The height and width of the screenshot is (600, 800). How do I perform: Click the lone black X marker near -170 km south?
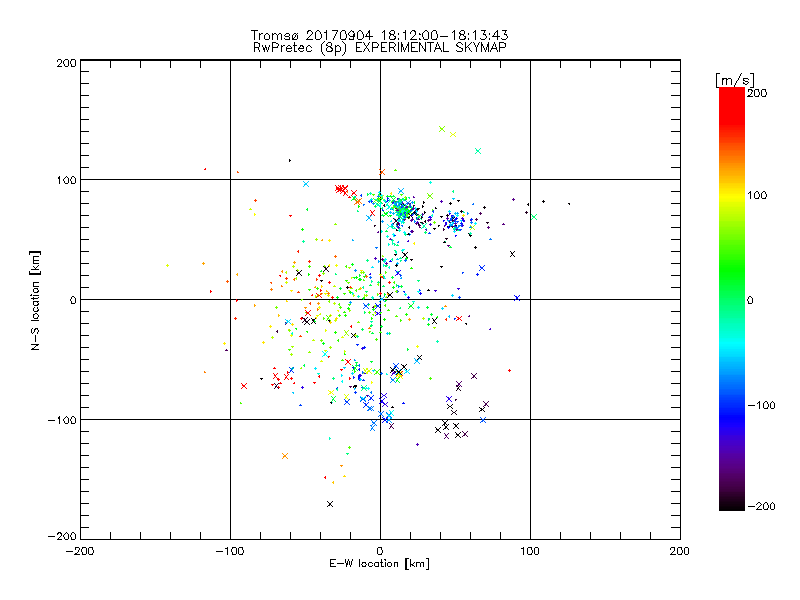[330, 504]
